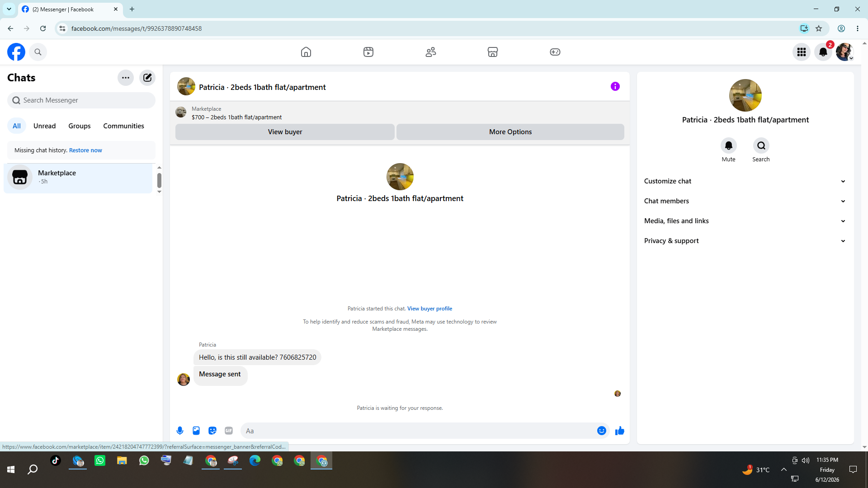Open the Facebook menu grid icon
Image resolution: width=868 pixels, height=488 pixels.
pos(802,52)
